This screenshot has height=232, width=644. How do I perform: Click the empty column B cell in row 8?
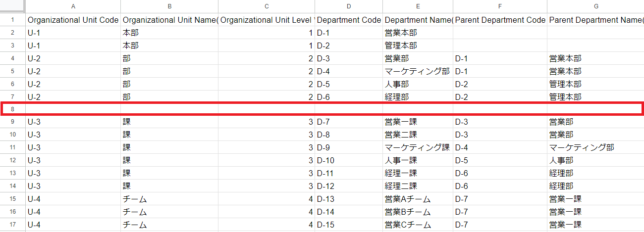169,109
